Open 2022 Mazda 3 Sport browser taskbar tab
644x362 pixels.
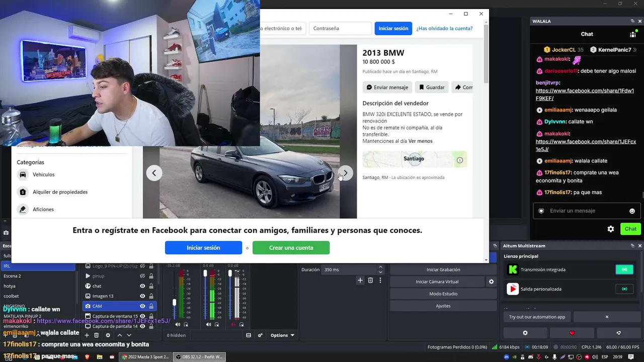(145, 357)
